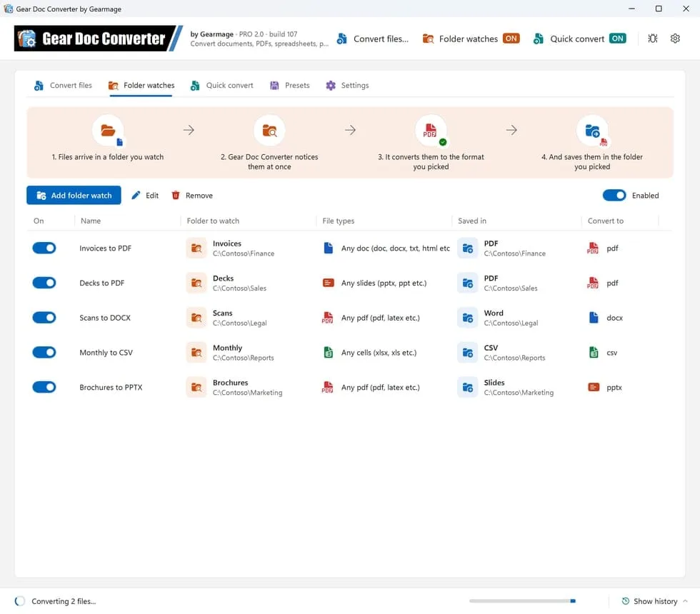Click the Monthly watch folder icon
The width and height of the screenshot is (700, 614).
pyautogui.click(x=196, y=353)
